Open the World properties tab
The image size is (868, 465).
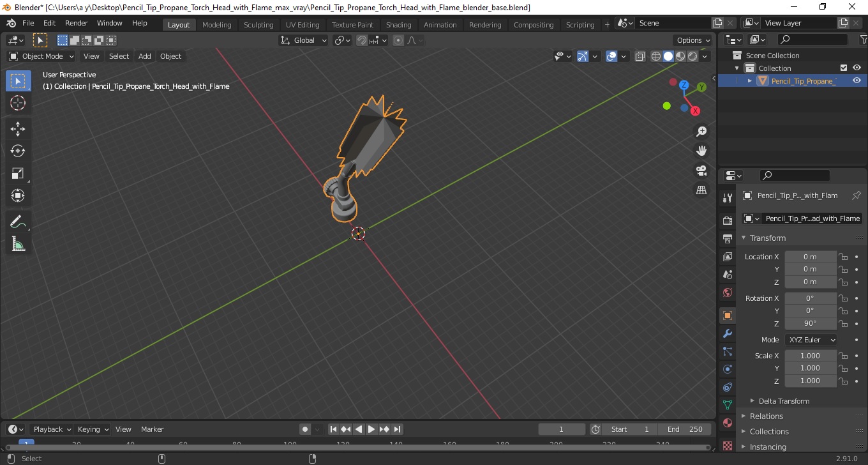(727, 293)
